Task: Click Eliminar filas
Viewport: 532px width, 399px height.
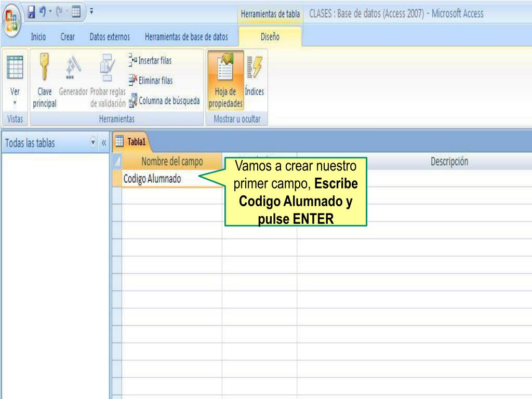Action: [x=150, y=81]
